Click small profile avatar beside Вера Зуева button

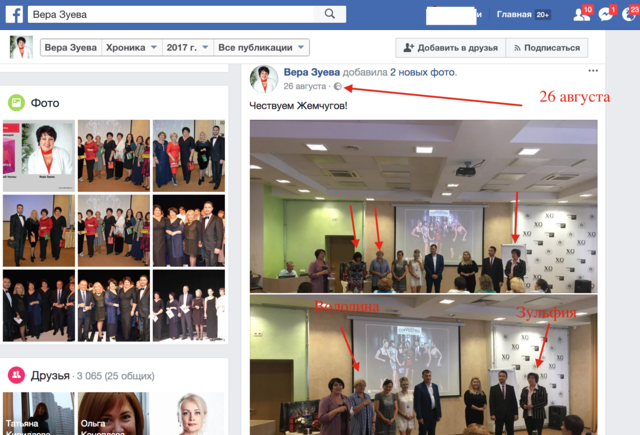21,47
